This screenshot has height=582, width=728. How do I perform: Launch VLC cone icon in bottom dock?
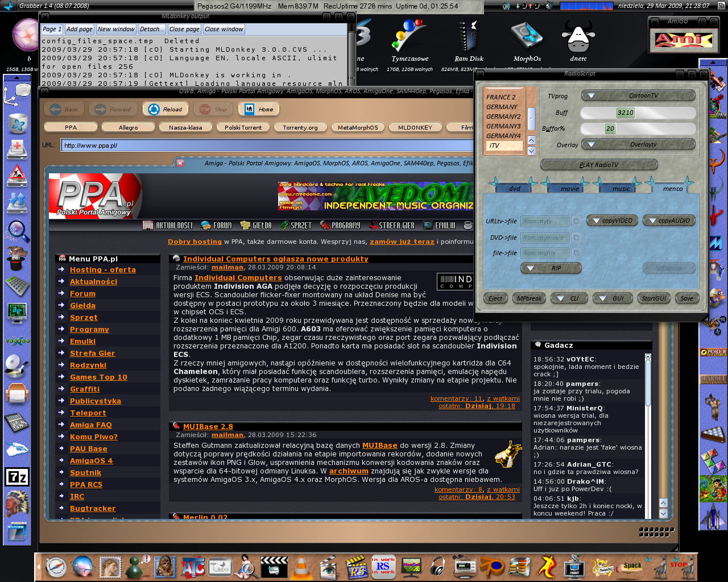[x=301, y=567]
